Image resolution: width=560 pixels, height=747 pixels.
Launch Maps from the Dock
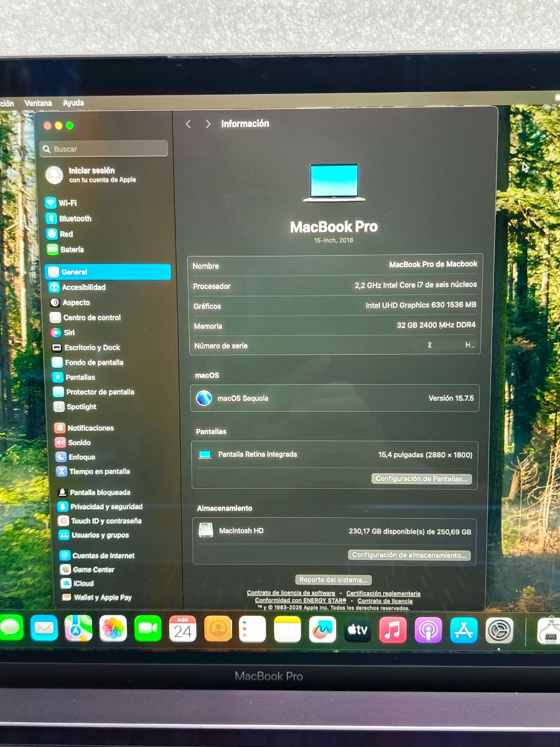coord(78,629)
